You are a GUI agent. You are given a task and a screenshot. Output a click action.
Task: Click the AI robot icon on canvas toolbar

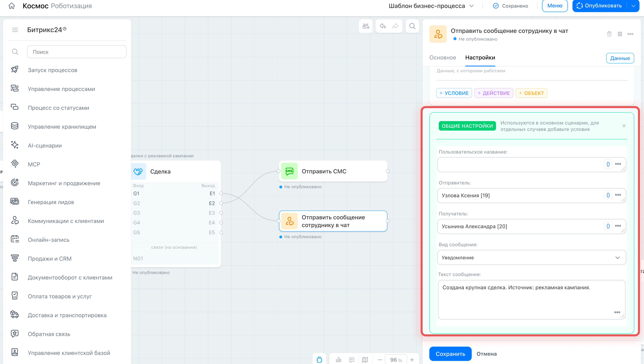coord(366,26)
